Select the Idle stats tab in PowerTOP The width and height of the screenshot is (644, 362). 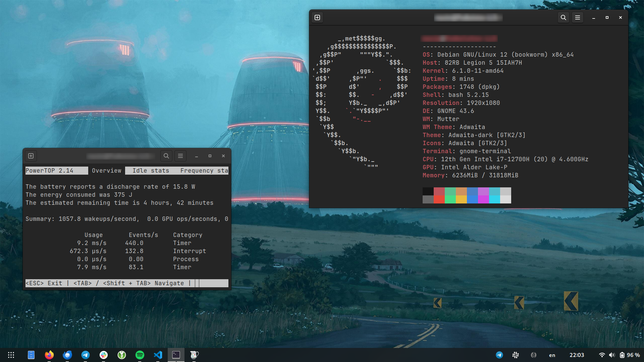tap(151, 171)
